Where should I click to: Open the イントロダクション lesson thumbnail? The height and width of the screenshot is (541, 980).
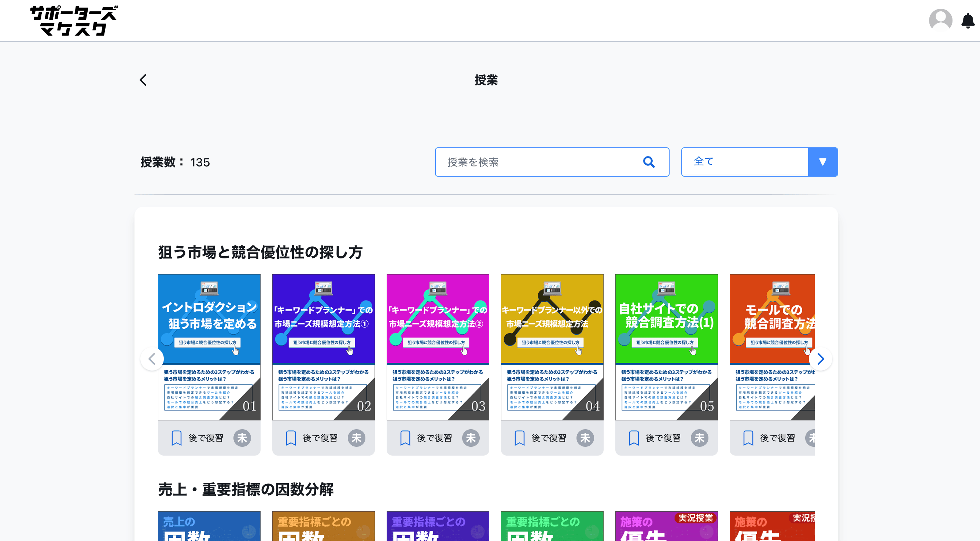pyautogui.click(x=209, y=346)
